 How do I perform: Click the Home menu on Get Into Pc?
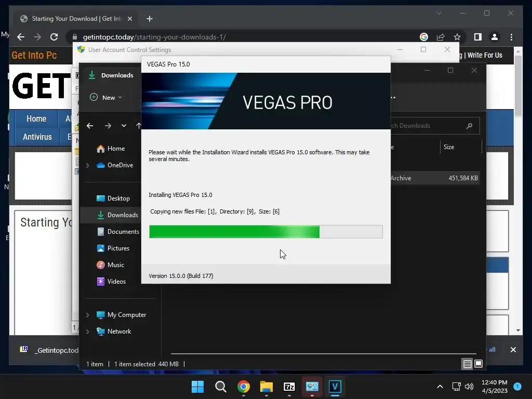36,119
